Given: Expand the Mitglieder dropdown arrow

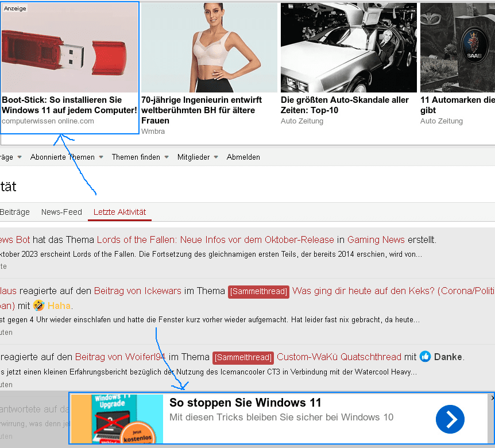Looking at the screenshot, I should [x=216, y=157].
